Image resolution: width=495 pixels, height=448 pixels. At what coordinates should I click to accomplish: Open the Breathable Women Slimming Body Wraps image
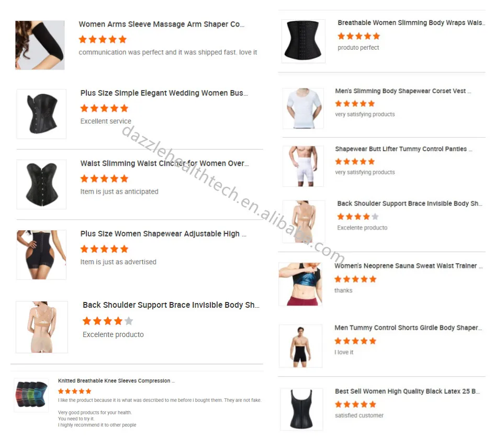[303, 41]
